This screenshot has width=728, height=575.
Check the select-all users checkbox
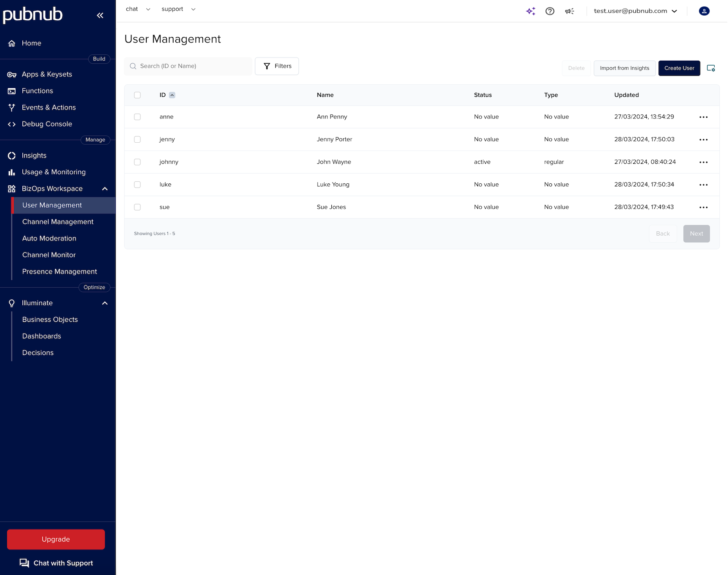tap(137, 95)
